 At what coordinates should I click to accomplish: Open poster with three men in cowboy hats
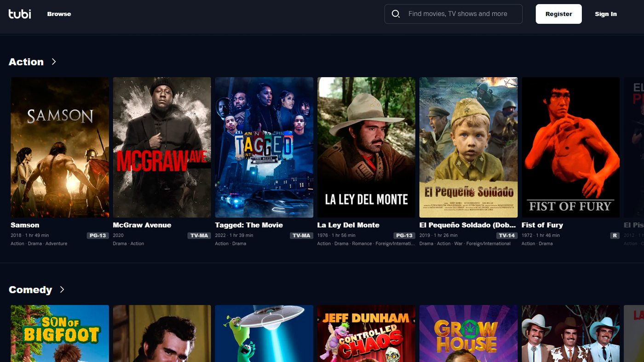[x=570, y=334]
